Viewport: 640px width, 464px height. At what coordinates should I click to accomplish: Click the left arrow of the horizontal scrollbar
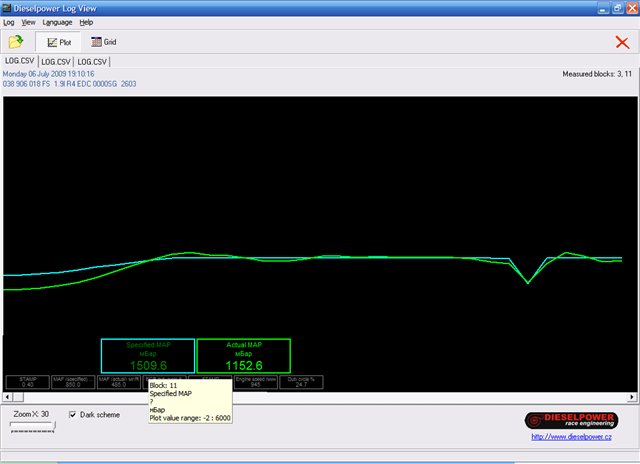click(7, 397)
